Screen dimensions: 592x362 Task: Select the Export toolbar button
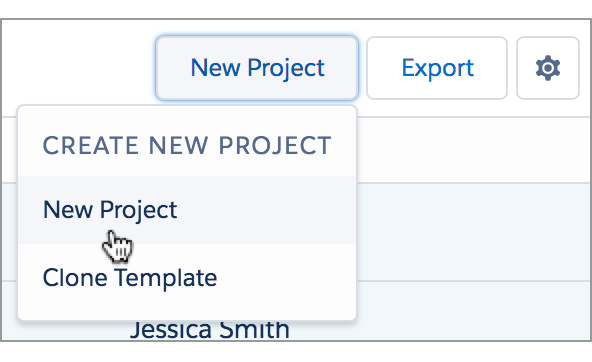tap(437, 68)
